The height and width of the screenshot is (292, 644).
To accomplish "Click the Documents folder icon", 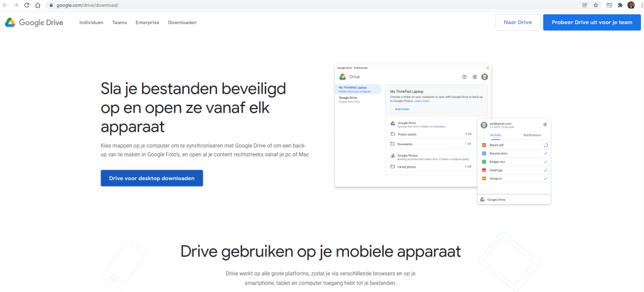I will click(x=392, y=144).
